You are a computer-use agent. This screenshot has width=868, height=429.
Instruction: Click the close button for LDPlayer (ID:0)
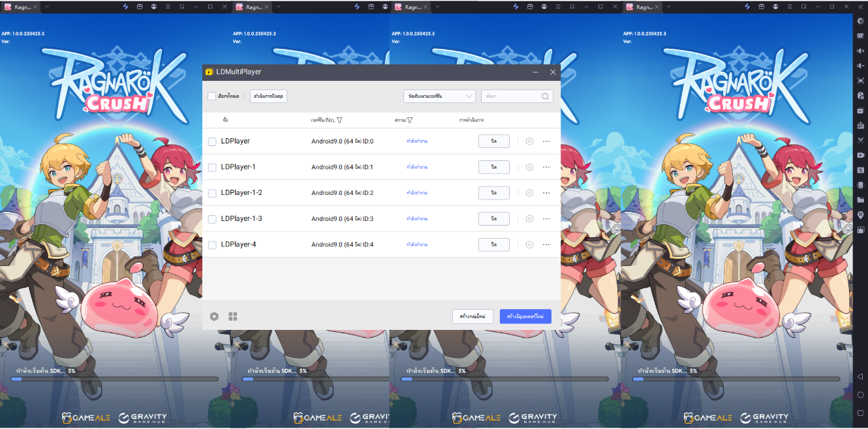(x=494, y=141)
